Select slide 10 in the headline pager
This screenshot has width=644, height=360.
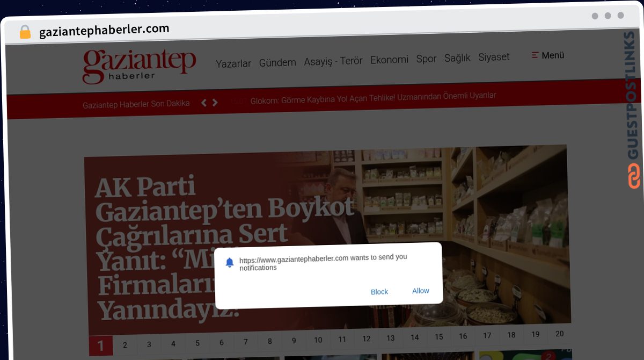point(318,340)
